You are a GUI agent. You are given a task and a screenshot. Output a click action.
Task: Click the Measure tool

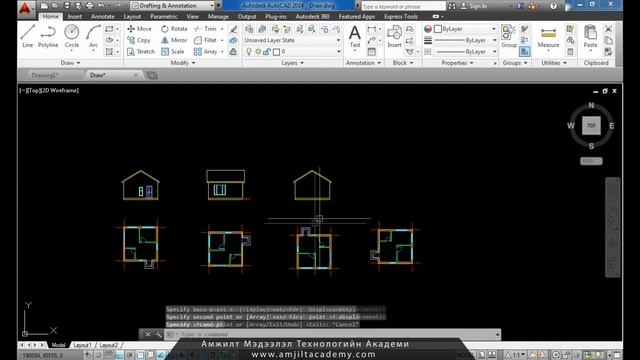point(548,37)
